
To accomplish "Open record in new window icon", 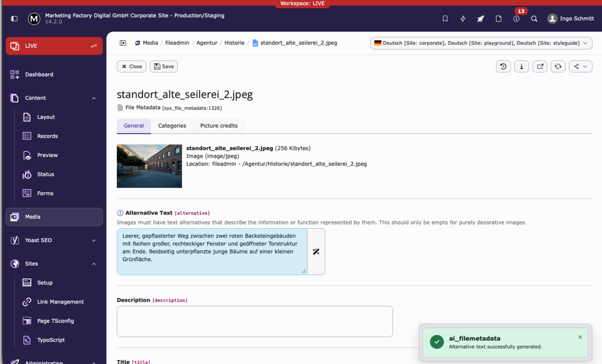I will pos(540,66).
